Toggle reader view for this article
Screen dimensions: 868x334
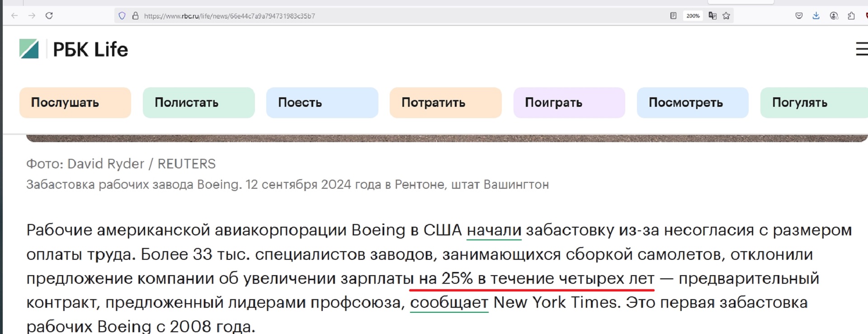[x=673, y=16]
